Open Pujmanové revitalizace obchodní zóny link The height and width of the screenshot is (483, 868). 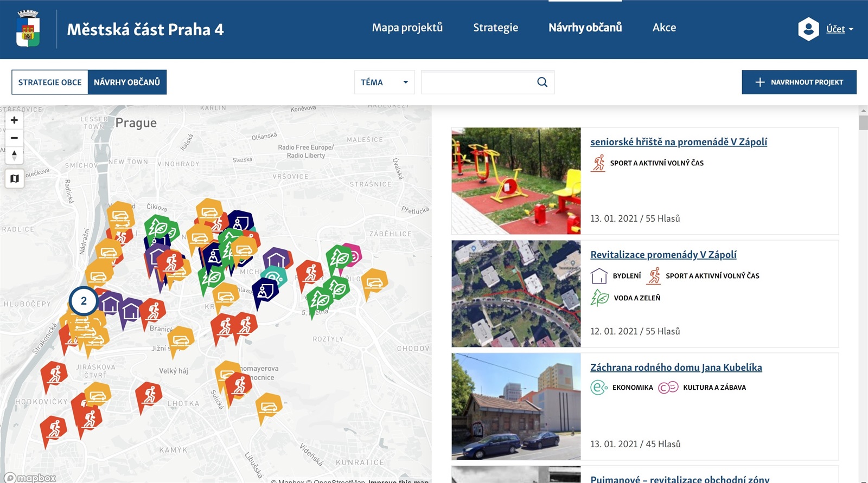coord(680,479)
